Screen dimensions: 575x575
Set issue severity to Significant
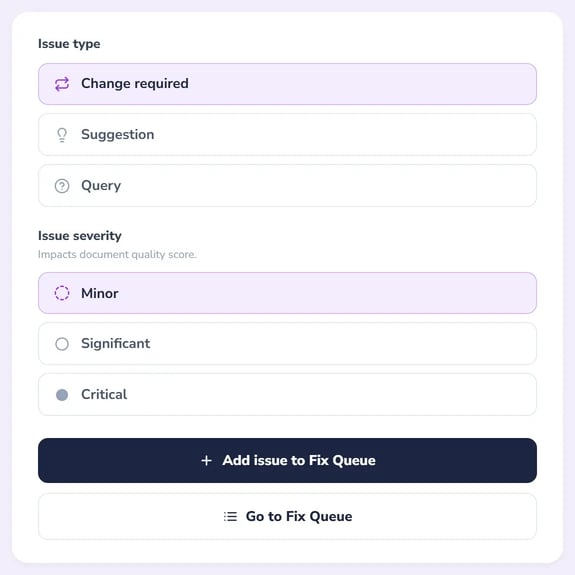(x=288, y=344)
